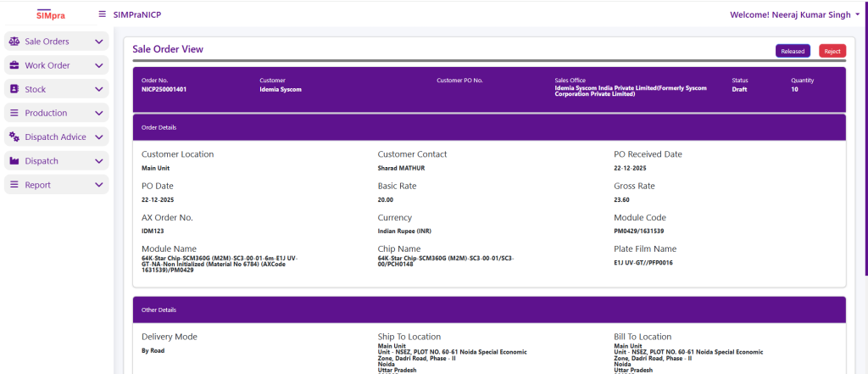Click the Dispatch Advice gears icon
Screen dimensions: 868x374
(x=14, y=137)
